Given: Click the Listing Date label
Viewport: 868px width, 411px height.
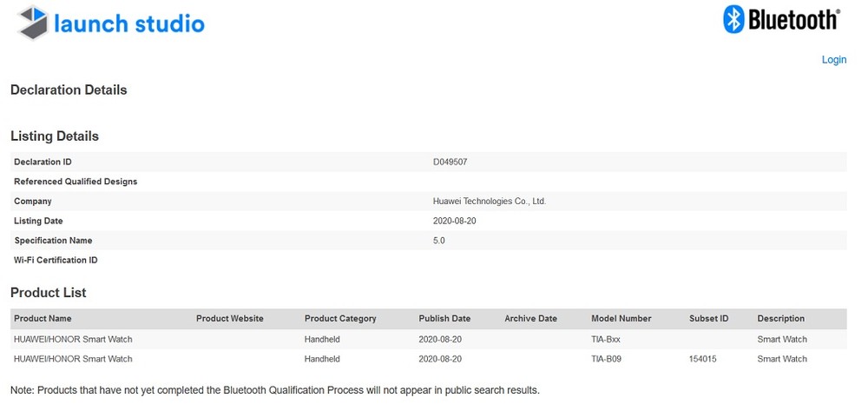Looking at the screenshot, I should pos(38,221).
